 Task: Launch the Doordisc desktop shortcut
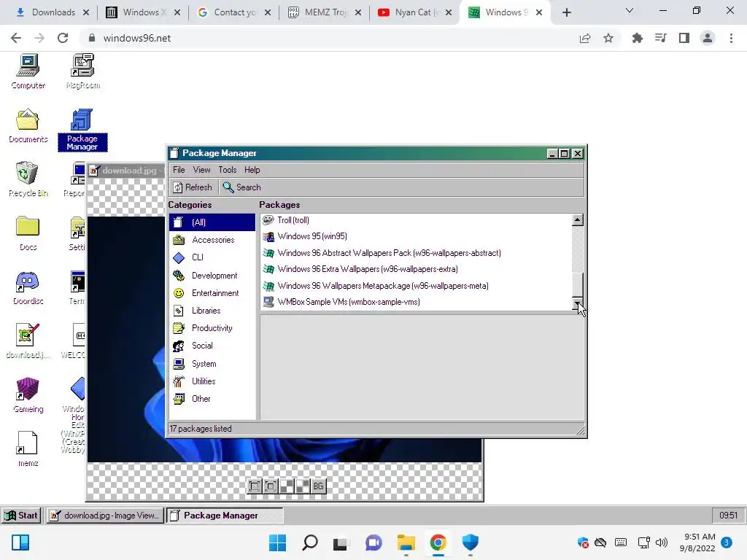point(28,287)
